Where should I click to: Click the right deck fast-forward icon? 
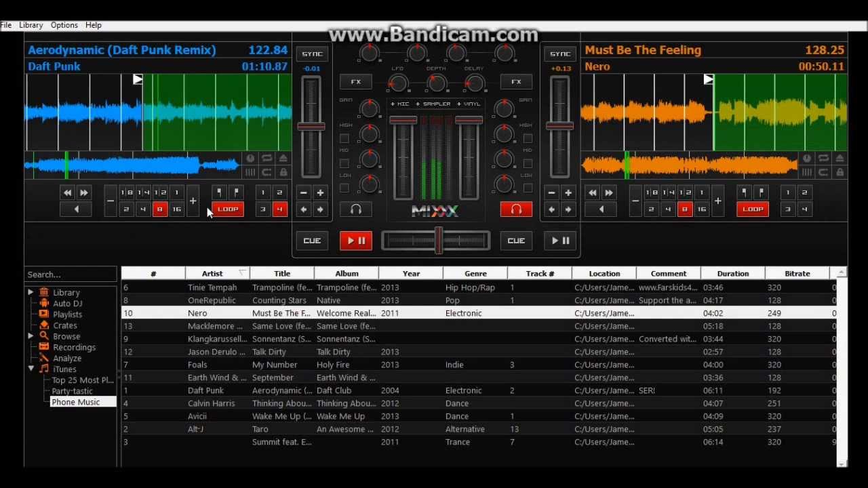coord(608,193)
